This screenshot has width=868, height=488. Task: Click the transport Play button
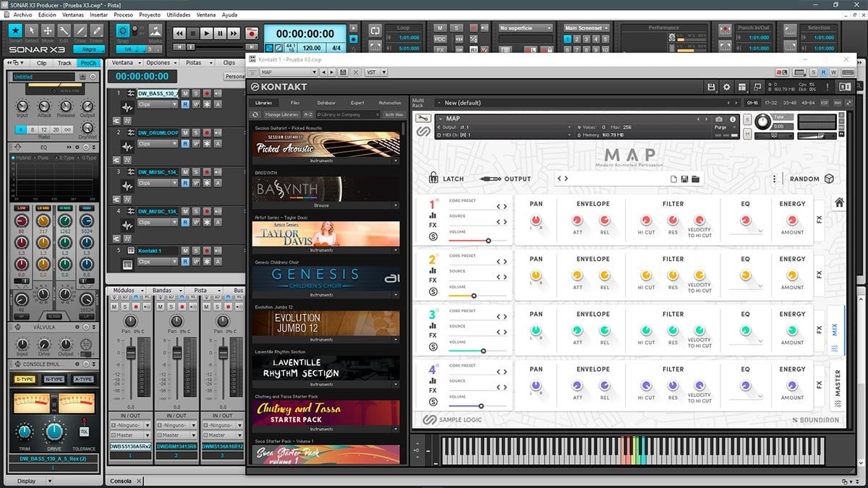(x=207, y=33)
